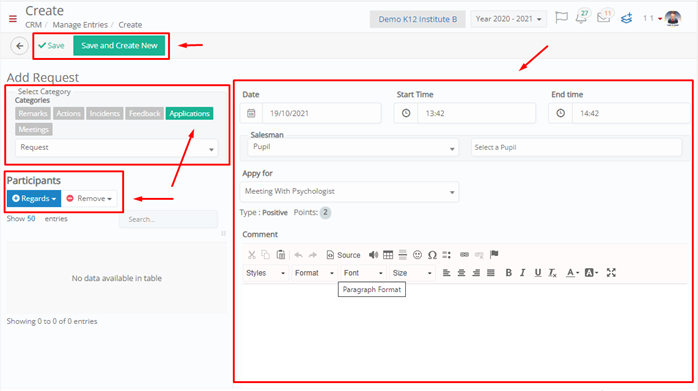
Task: Open notifications bell with 27 badge
Action: [582, 17]
